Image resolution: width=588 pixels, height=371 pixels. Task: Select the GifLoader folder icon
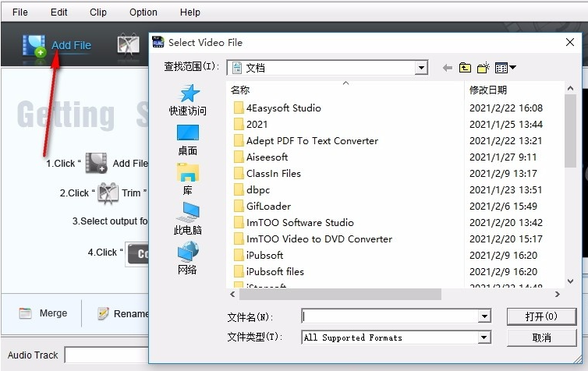coord(239,206)
